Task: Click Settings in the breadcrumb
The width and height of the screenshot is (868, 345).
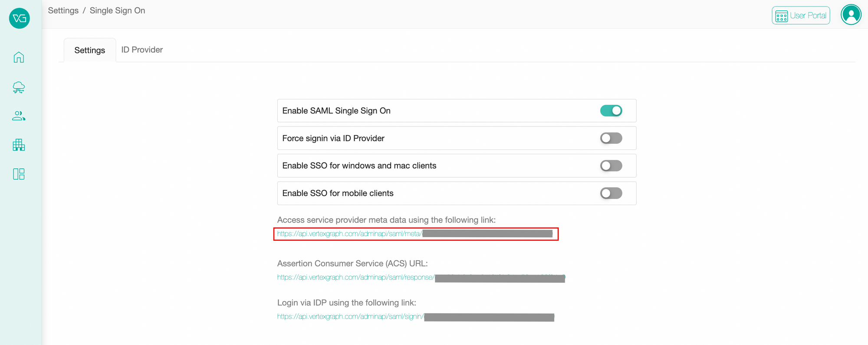Action: pyautogui.click(x=63, y=10)
